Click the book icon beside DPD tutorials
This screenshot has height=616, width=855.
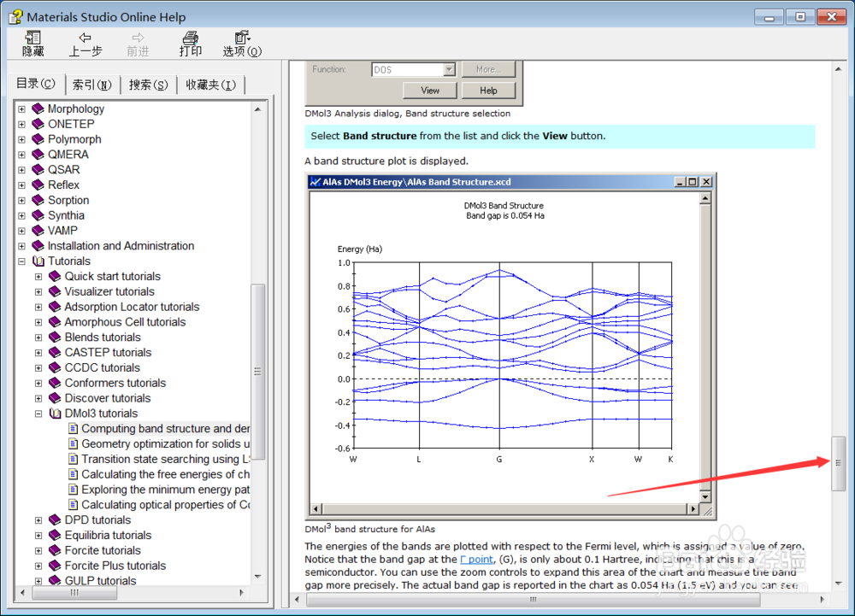click(x=55, y=520)
